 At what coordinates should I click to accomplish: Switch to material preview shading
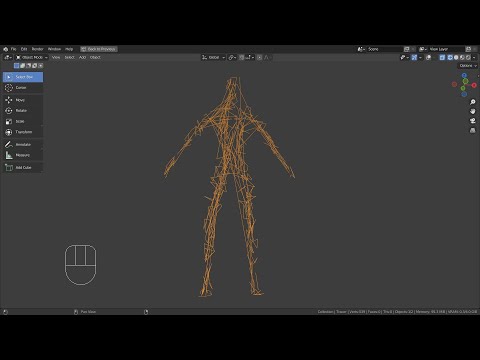pyautogui.click(x=462, y=57)
